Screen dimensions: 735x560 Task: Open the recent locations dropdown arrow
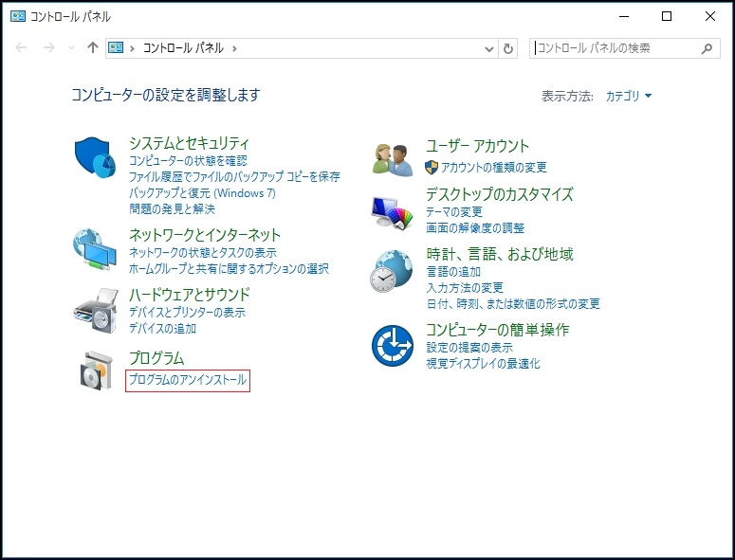[72, 47]
